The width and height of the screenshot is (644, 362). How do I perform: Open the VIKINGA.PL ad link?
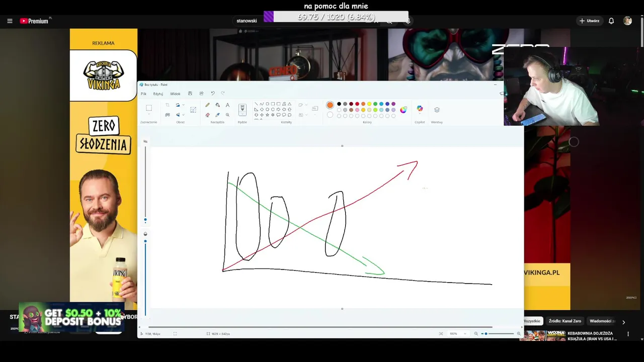tap(542, 273)
